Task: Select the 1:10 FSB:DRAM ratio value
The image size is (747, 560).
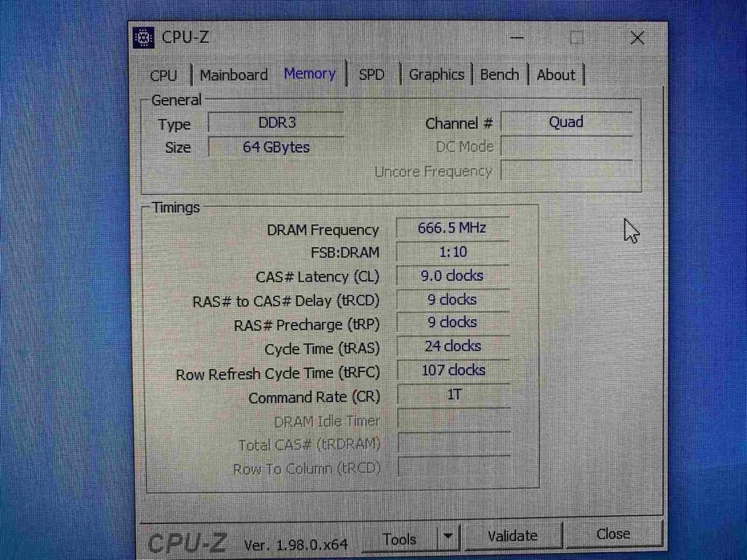Action: point(452,251)
